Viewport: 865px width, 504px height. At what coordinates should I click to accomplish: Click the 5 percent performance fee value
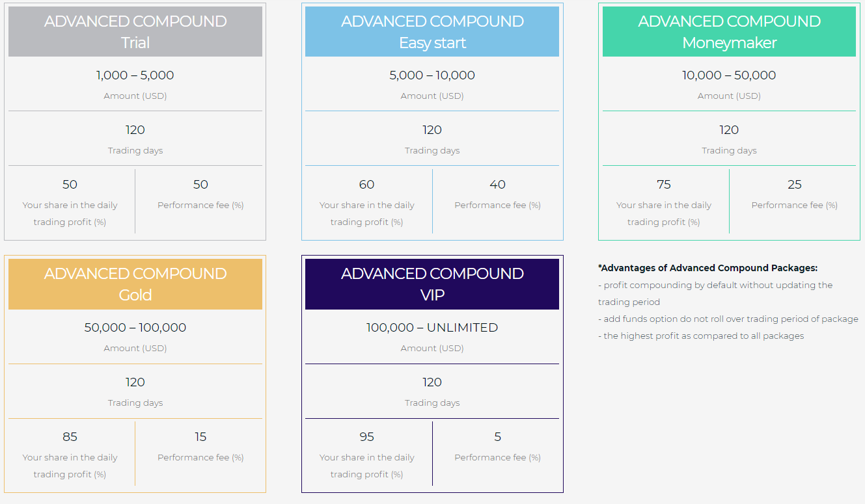click(x=497, y=437)
